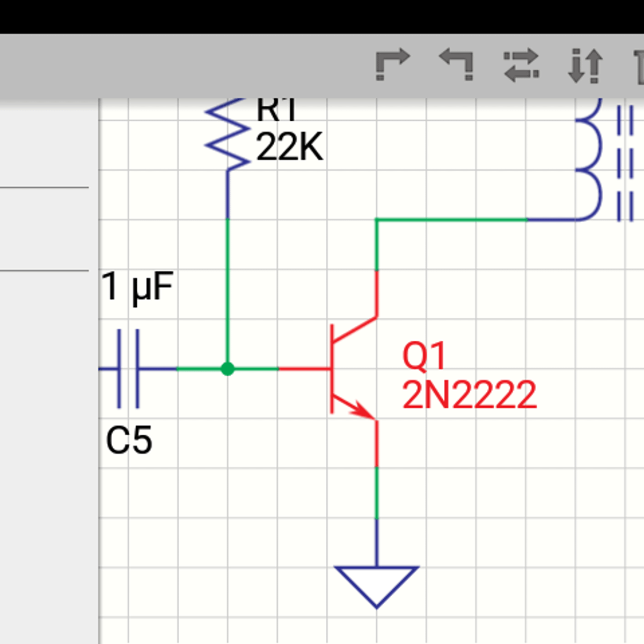Click the dashed core lines beside the inductor
Screen dimensions: 644x644
coord(625,164)
